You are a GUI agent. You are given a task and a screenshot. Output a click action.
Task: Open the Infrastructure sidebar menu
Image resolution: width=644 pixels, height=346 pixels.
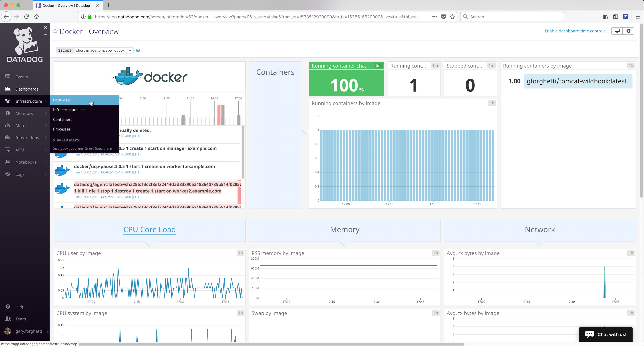(x=29, y=101)
